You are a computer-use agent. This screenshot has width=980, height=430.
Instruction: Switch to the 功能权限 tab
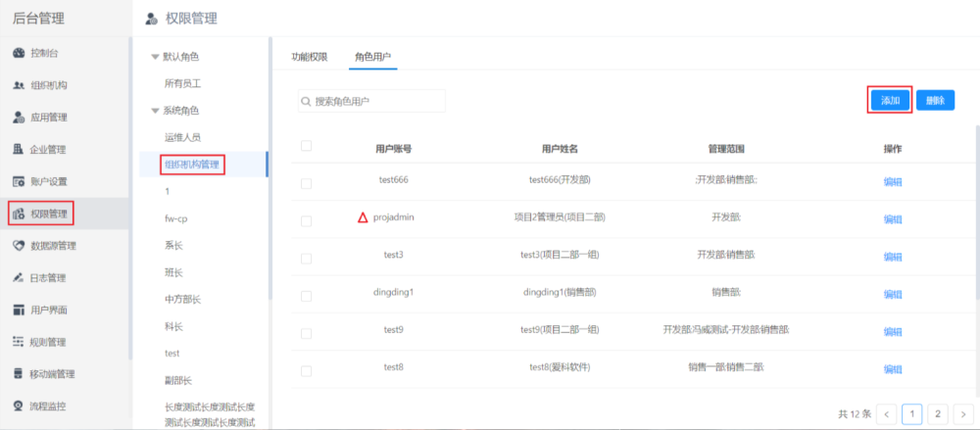click(309, 57)
